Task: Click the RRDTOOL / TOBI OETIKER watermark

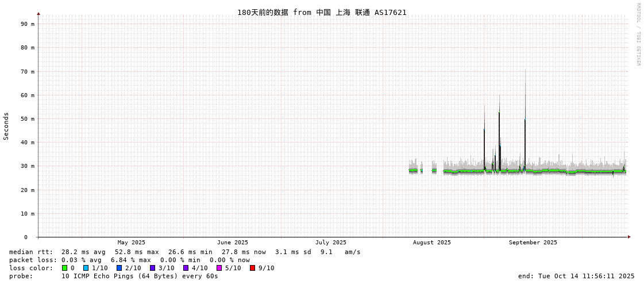Action: click(638, 34)
